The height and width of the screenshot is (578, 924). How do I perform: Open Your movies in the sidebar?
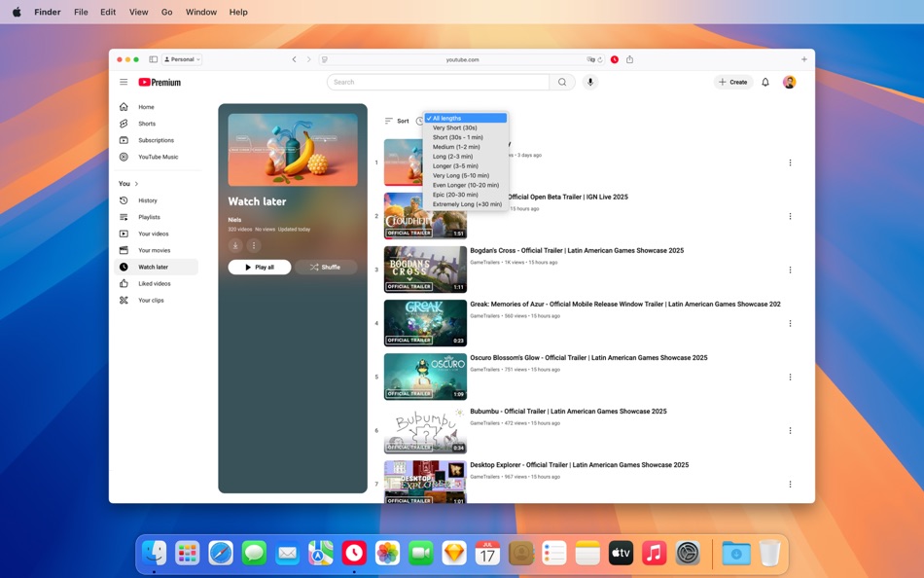pos(157,250)
